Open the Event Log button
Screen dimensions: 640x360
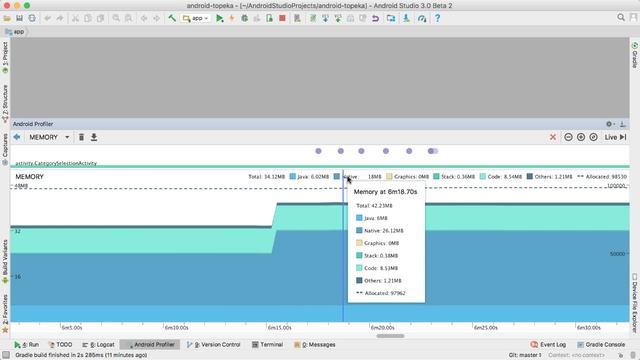(548, 344)
